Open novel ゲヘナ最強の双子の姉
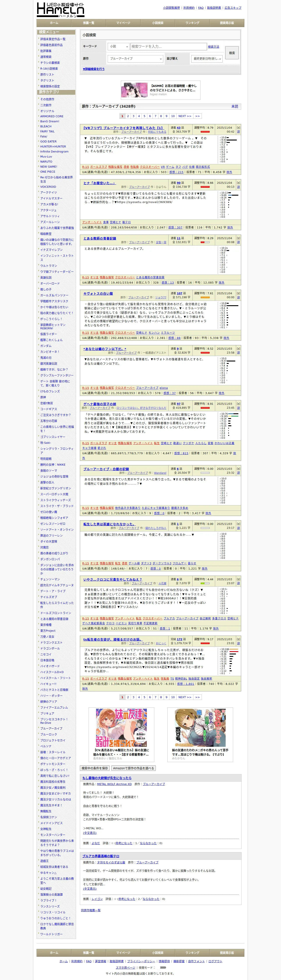The width and height of the screenshot is (281, 980). point(100,404)
